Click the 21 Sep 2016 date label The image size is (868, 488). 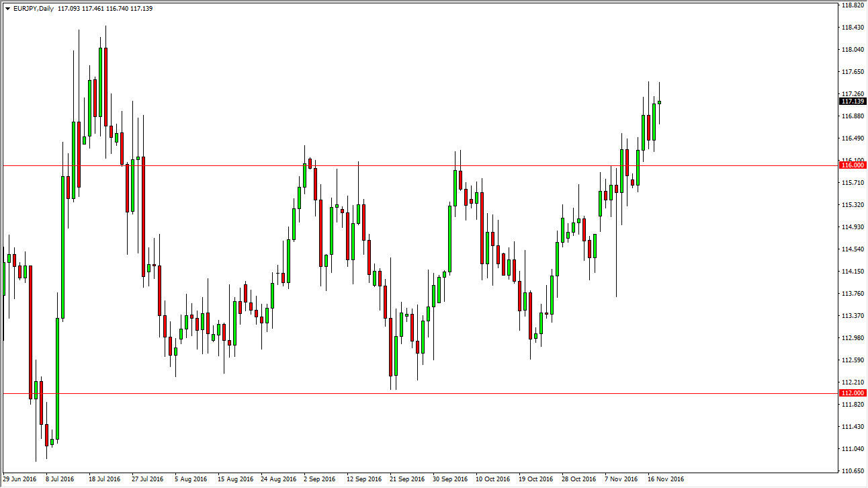pos(408,479)
